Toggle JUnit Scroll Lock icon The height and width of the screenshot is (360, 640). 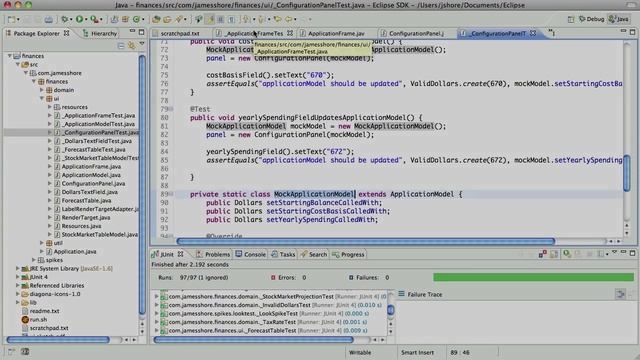[554, 254]
